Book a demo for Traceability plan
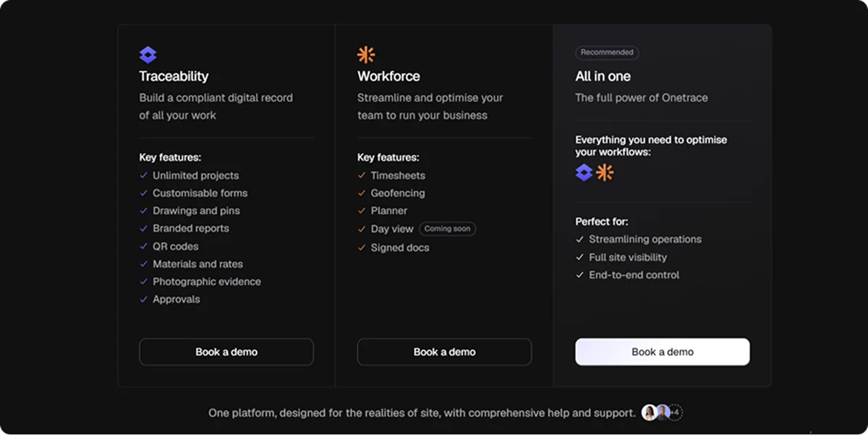The image size is (868, 435). (226, 352)
